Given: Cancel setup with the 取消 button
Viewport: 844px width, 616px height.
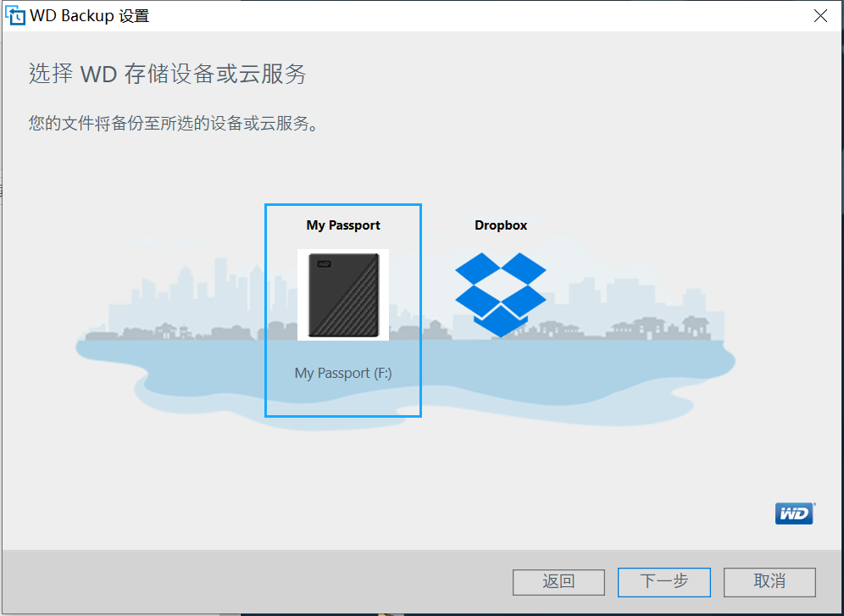Looking at the screenshot, I should click(x=769, y=582).
